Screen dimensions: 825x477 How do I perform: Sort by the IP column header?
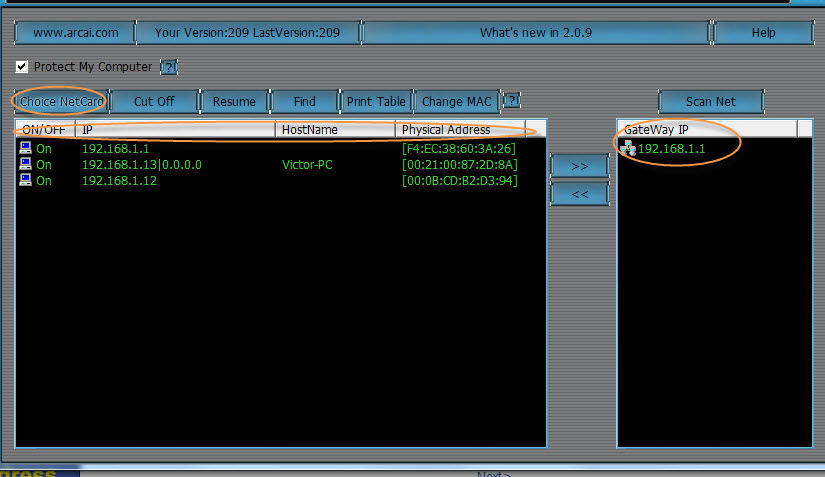[176, 129]
